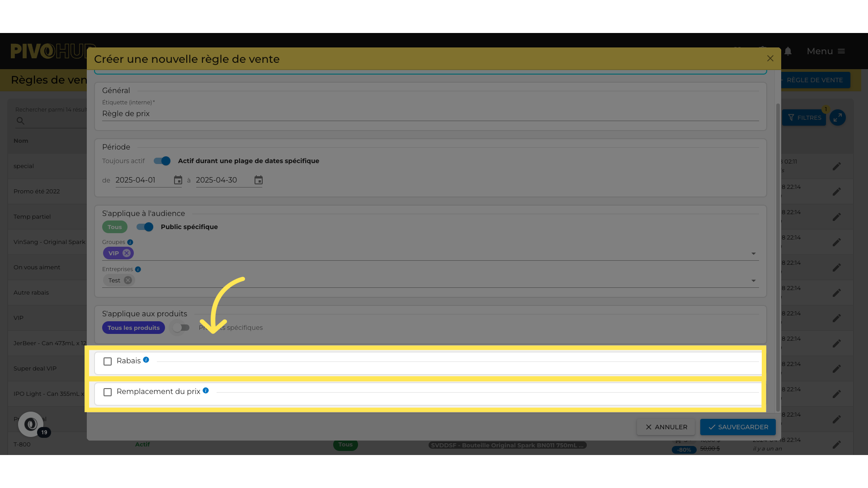Show info tooltip next to Groupes
The image size is (868, 488).
point(130,242)
